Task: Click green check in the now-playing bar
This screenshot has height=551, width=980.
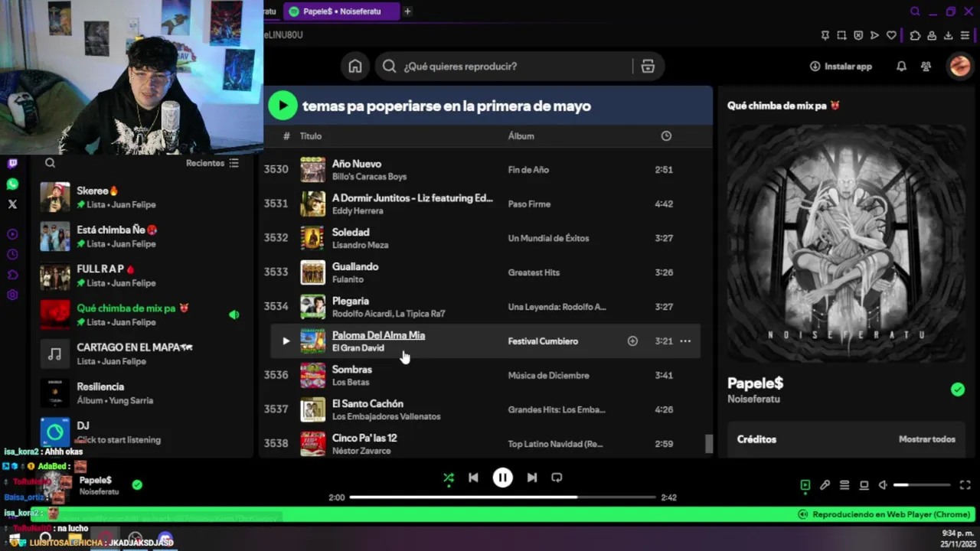Action: point(137,484)
